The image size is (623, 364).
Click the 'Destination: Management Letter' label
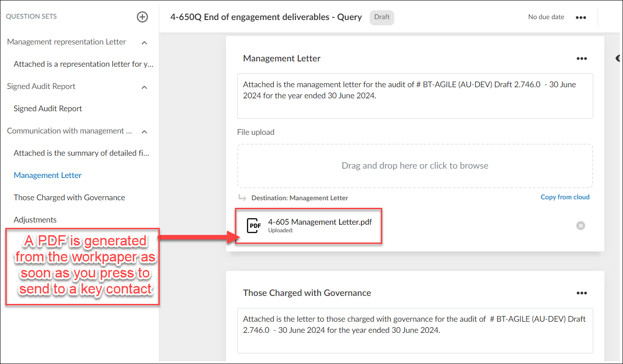[300, 198]
